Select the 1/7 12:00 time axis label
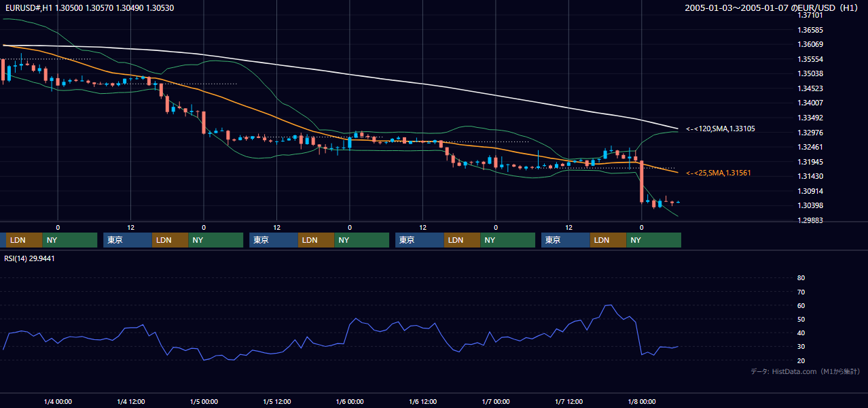 (x=568, y=401)
